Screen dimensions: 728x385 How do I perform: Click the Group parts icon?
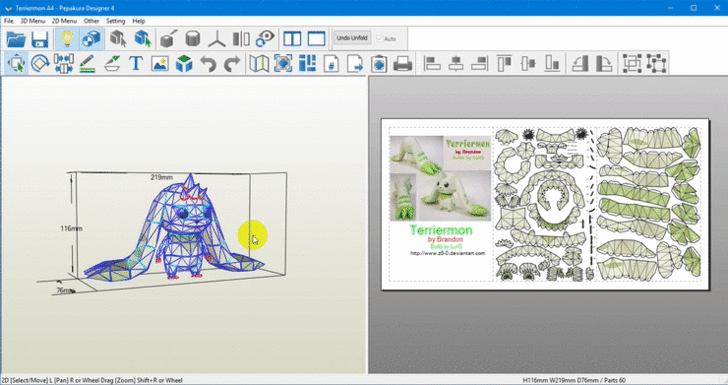point(632,64)
